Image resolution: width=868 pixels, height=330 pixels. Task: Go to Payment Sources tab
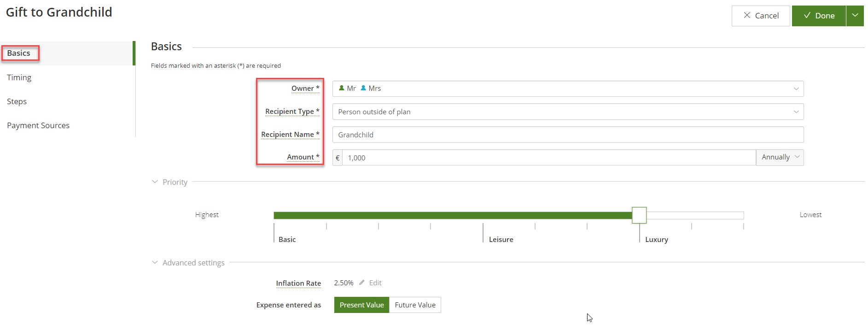tap(38, 125)
